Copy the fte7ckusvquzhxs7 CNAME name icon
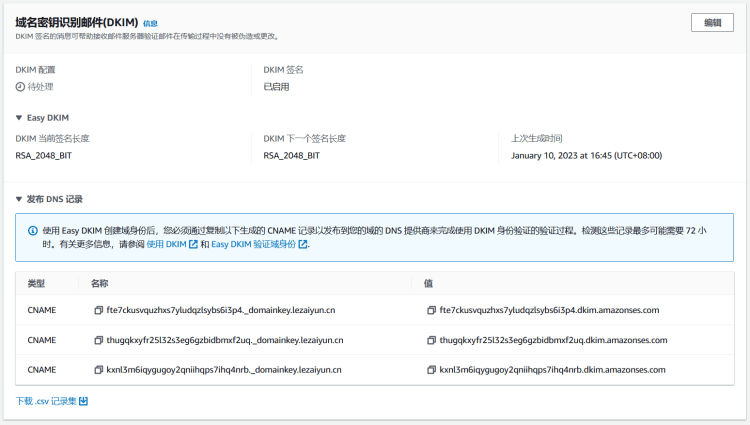This screenshot has height=425, width=750. coord(98,310)
